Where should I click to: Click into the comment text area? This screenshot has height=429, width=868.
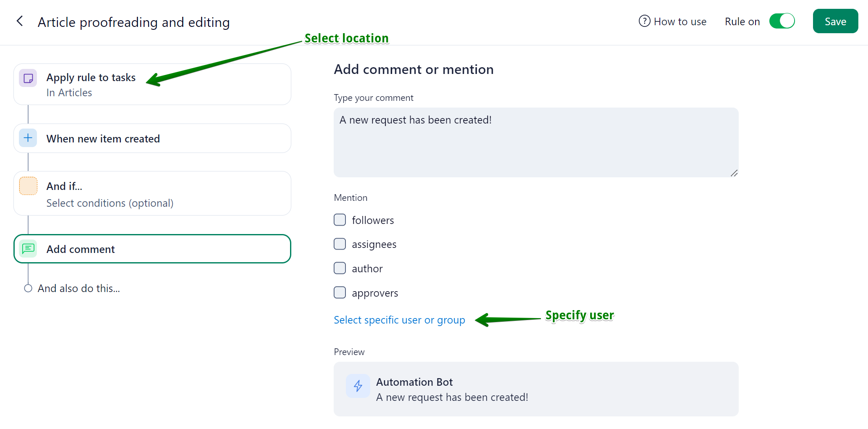click(x=536, y=142)
